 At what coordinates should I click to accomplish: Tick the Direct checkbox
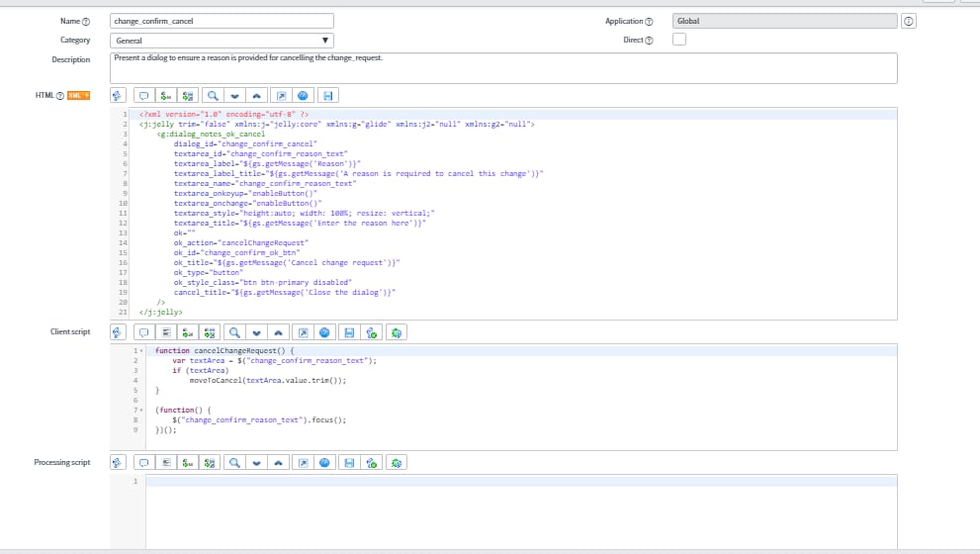tap(679, 40)
